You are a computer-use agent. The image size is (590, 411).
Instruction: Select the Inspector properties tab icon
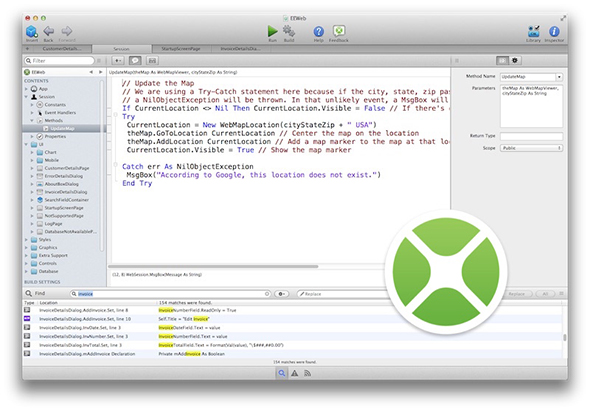pos(502,60)
